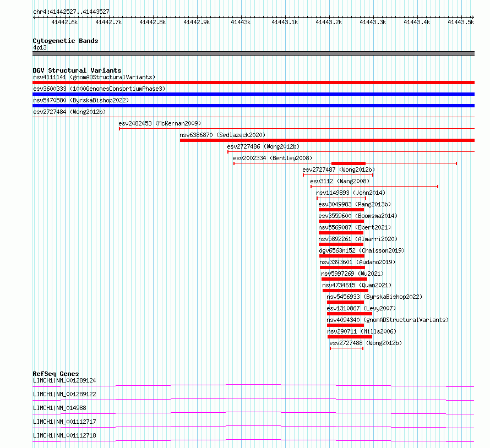Open the esv2002334 Bentley2008 label
490x448 pixels.
[x=273, y=158]
